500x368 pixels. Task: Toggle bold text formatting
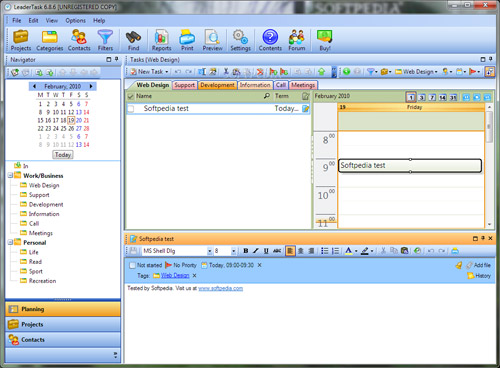tap(246, 251)
